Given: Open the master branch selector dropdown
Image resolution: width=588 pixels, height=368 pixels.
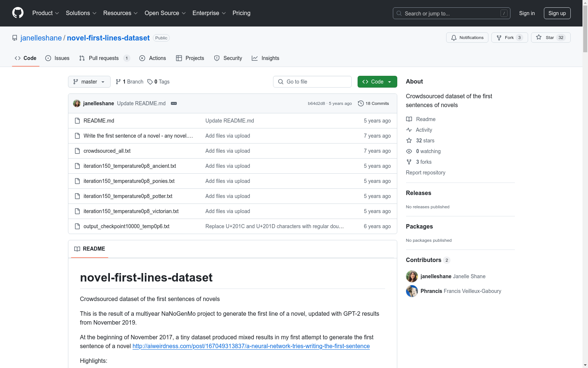Looking at the screenshot, I should pos(89,82).
